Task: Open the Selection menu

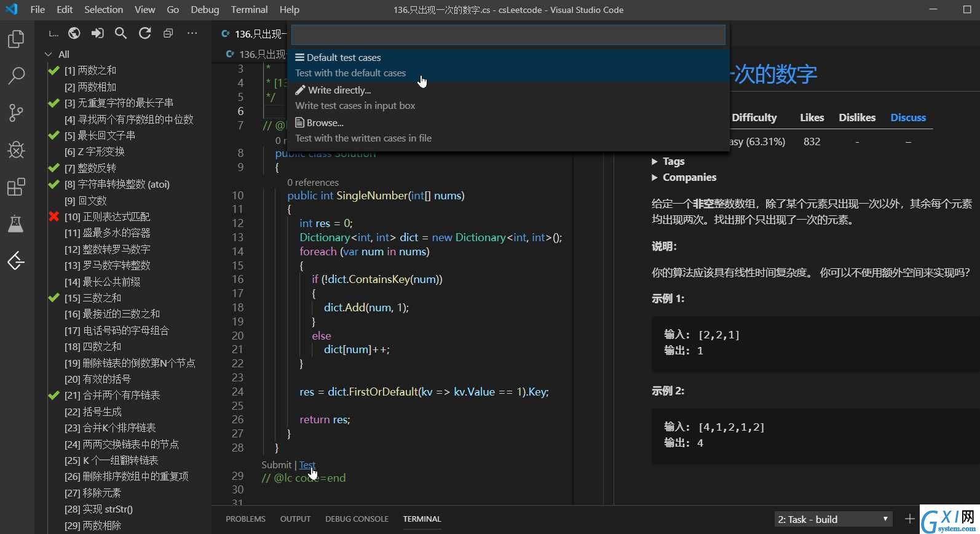Action: (103, 9)
